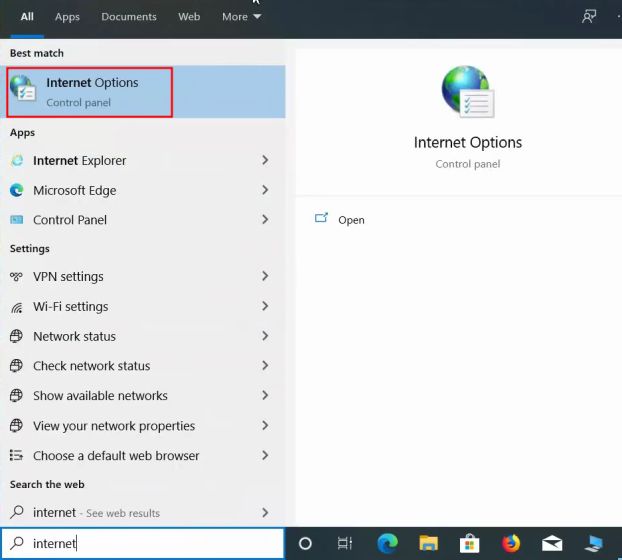Click Open in the Internet Options preview

click(351, 220)
